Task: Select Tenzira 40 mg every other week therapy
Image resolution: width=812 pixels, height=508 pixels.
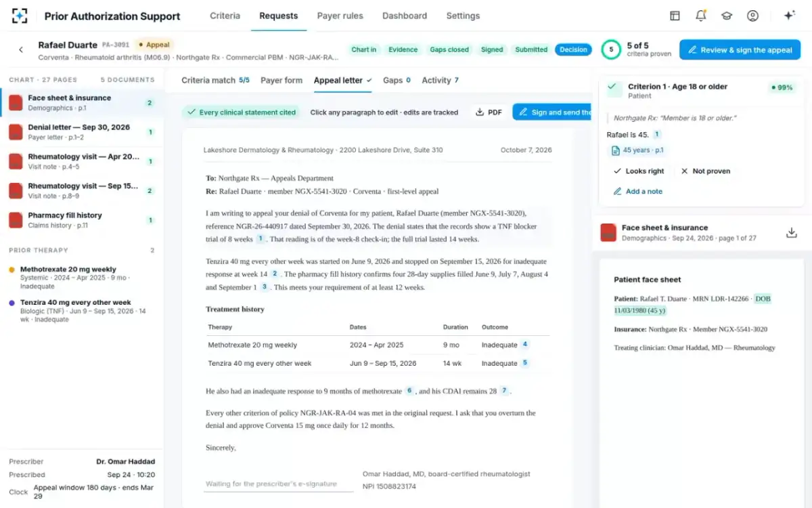Action: 82,311
